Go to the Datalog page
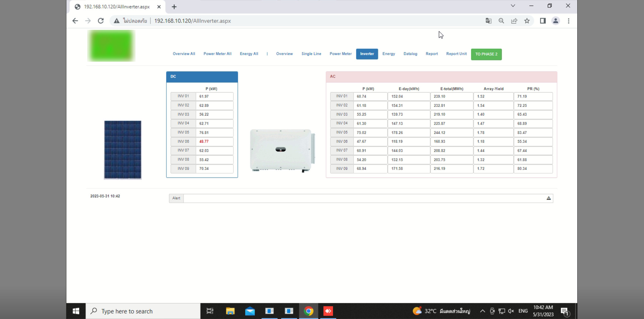Image resolution: width=644 pixels, height=319 pixels. [x=410, y=54]
